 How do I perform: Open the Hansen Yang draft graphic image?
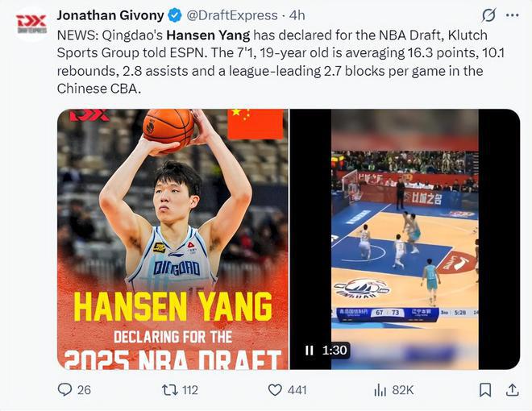pos(172,239)
